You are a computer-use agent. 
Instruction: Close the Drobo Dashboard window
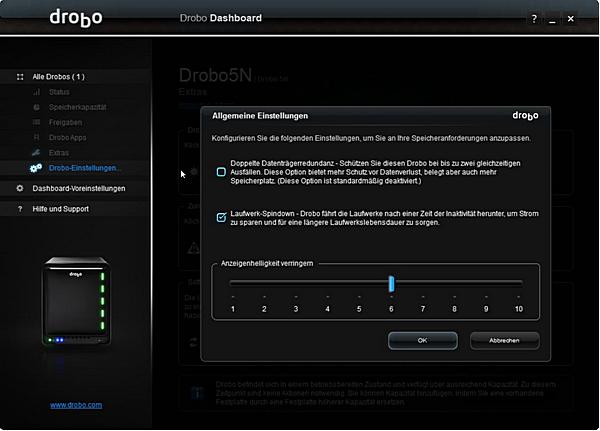tap(571, 18)
